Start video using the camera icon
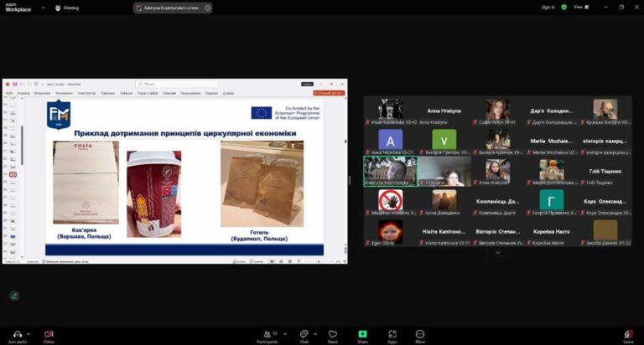The width and height of the screenshot is (644, 345). 49,333
